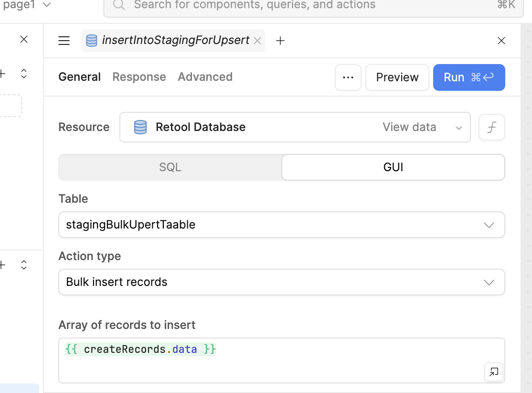Click the lower sidebar plus add button
Viewport: 532px width, 393px height.
(x=2, y=265)
